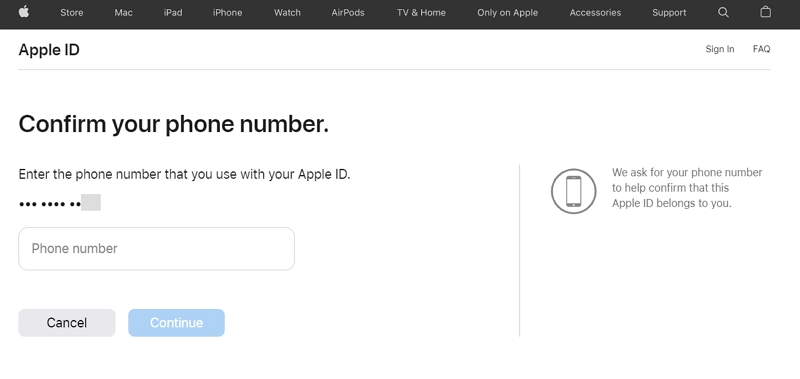This screenshot has height=379, width=800.
Task: Click 'We ask for your phone number' explanation
Action: [x=687, y=188]
